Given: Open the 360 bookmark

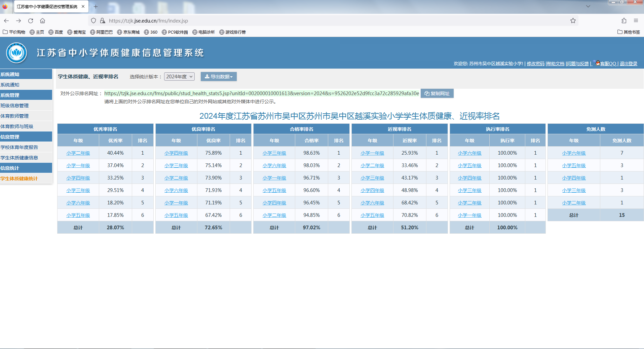Looking at the screenshot, I should pos(151,32).
